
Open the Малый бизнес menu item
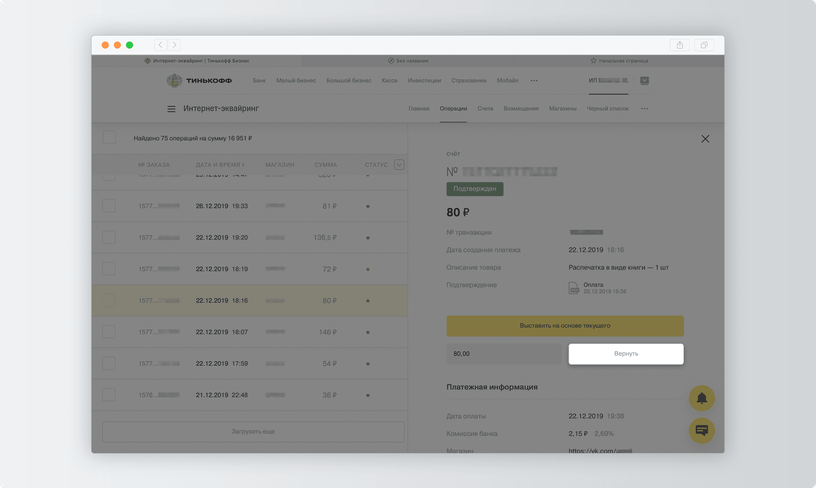pos(296,81)
